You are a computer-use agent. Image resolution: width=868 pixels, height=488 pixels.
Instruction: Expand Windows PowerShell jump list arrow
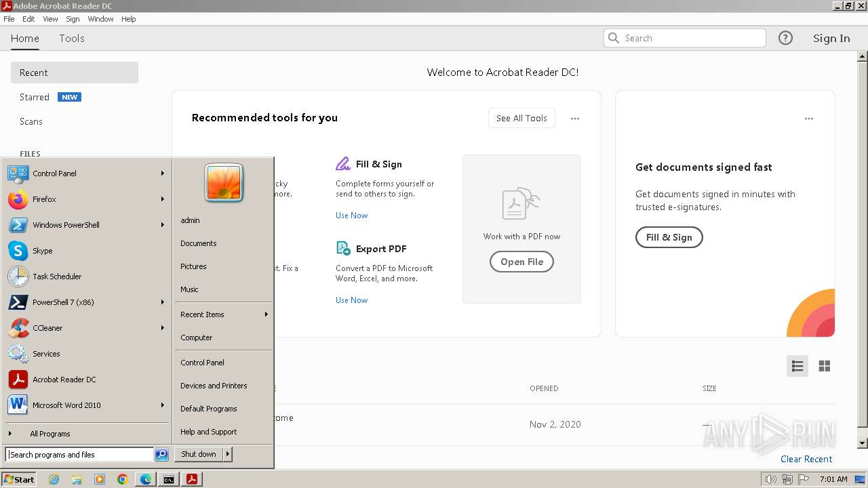coord(163,225)
